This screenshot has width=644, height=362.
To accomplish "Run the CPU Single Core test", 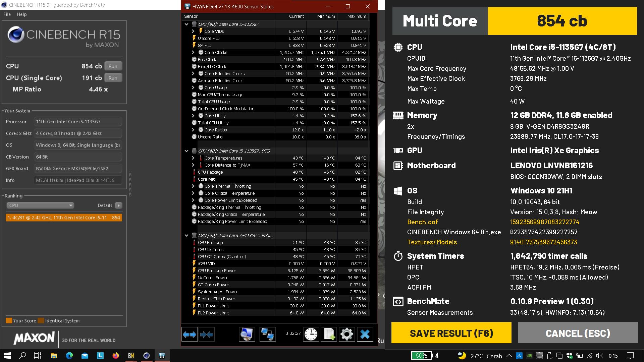I will point(113,78).
